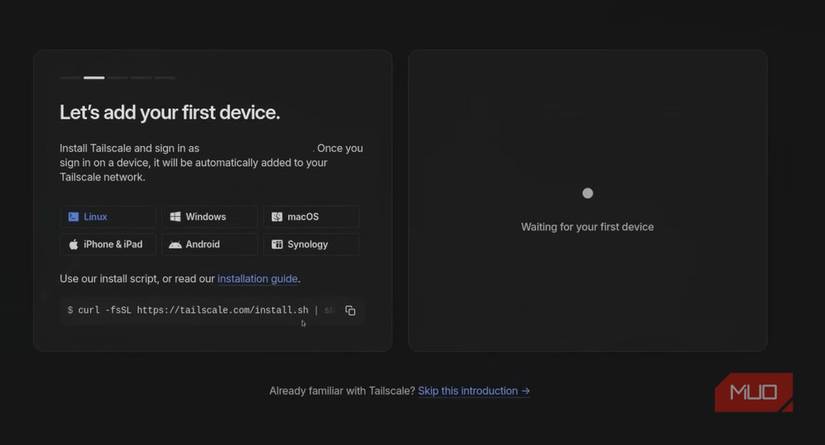
Task: Copy the curl install command
Action: click(350, 311)
